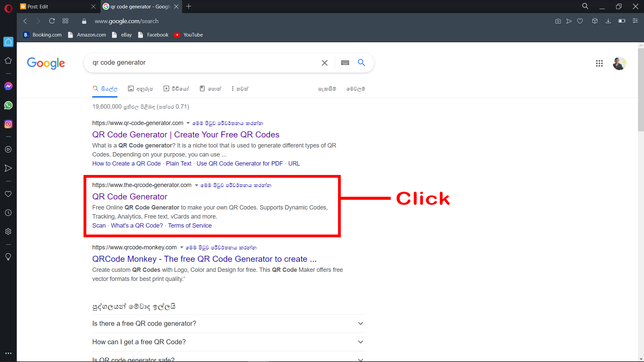Open the Downloads panel
The image size is (644, 362).
(x=608, y=21)
